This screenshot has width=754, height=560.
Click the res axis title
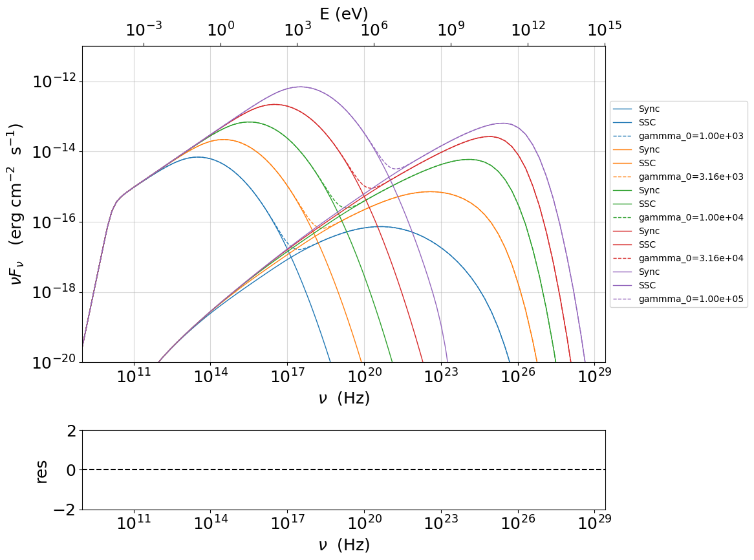click(41, 471)
